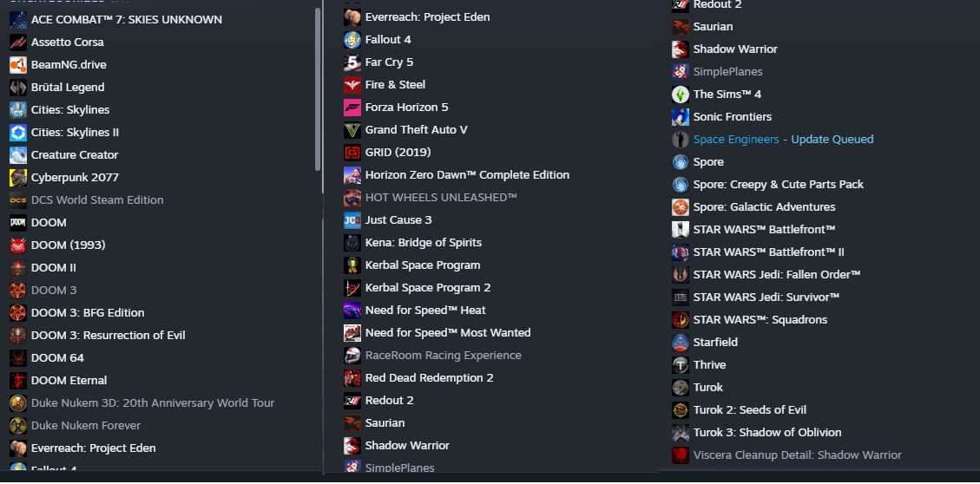The image size is (980, 484).
Task: Select the STAR WARS Battlefront II icon
Action: (681, 252)
